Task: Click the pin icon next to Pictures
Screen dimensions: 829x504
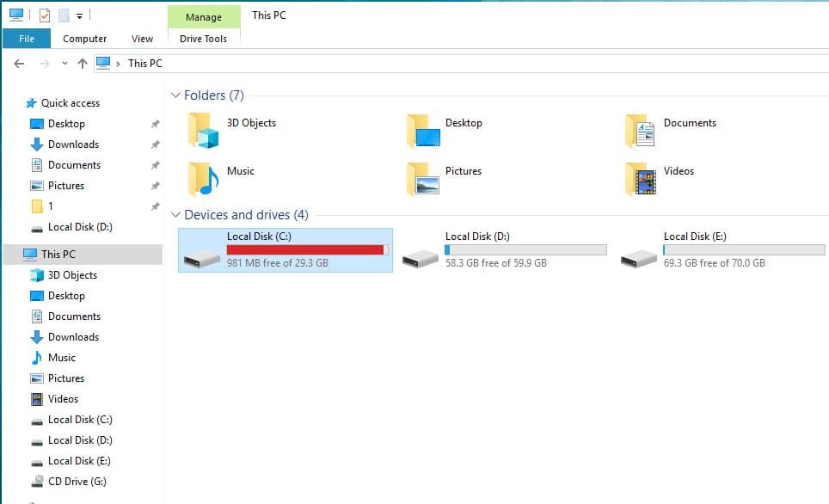Action: coord(155,186)
